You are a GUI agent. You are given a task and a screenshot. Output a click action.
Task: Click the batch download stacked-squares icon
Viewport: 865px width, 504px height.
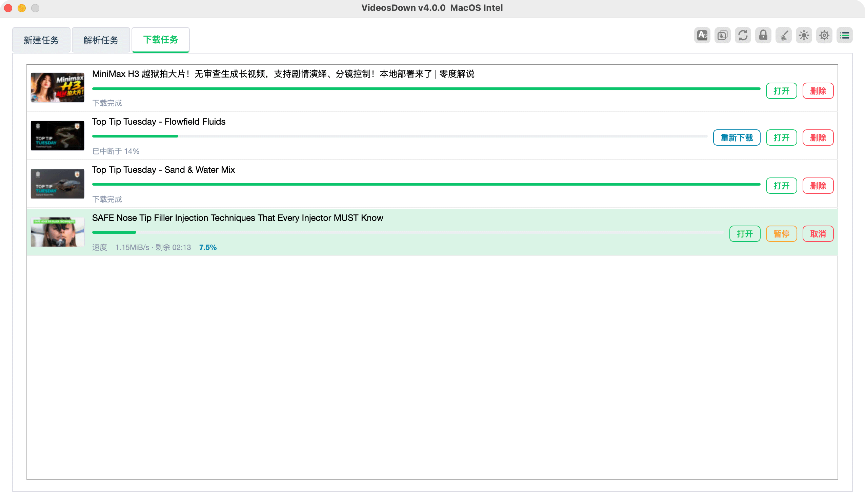(722, 35)
